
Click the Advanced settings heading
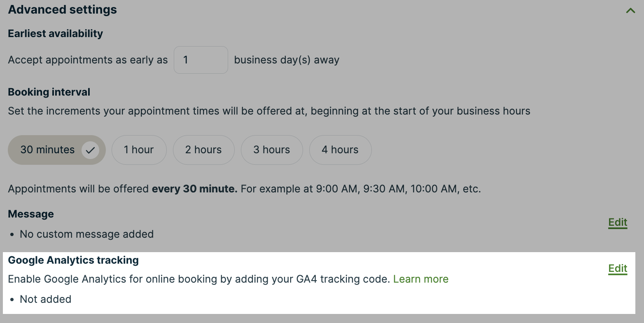coord(63,10)
